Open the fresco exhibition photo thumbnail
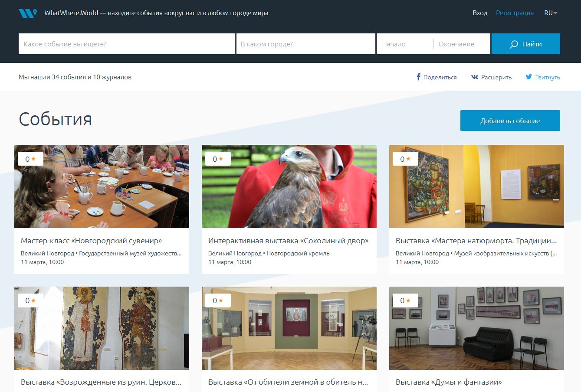Image resolution: width=581 pixels, height=392 pixels. 102,328
